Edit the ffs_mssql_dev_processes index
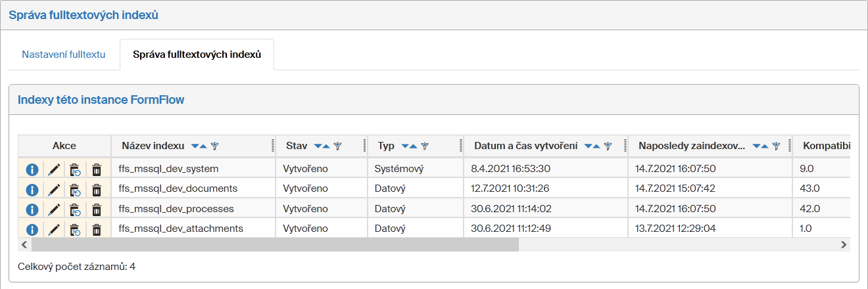The image size is (868, 289). [54, 210]
